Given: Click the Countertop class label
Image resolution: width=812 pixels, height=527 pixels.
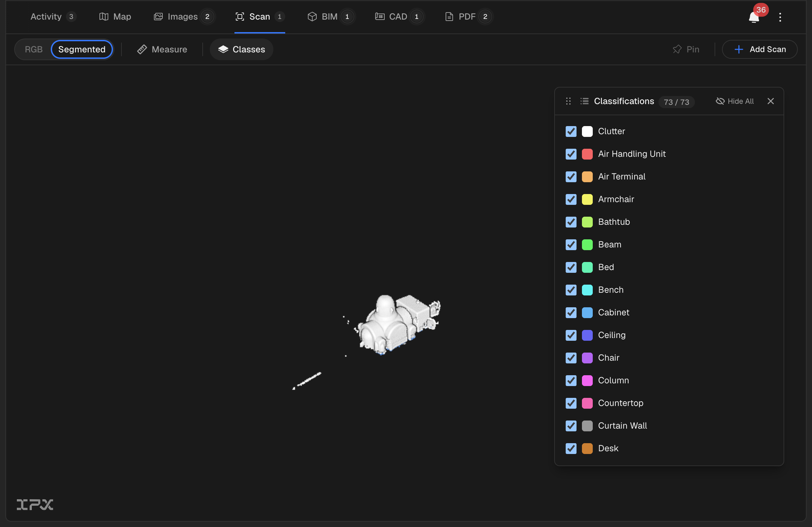Looking at the screenshot, I should click(x=621, y=403).
